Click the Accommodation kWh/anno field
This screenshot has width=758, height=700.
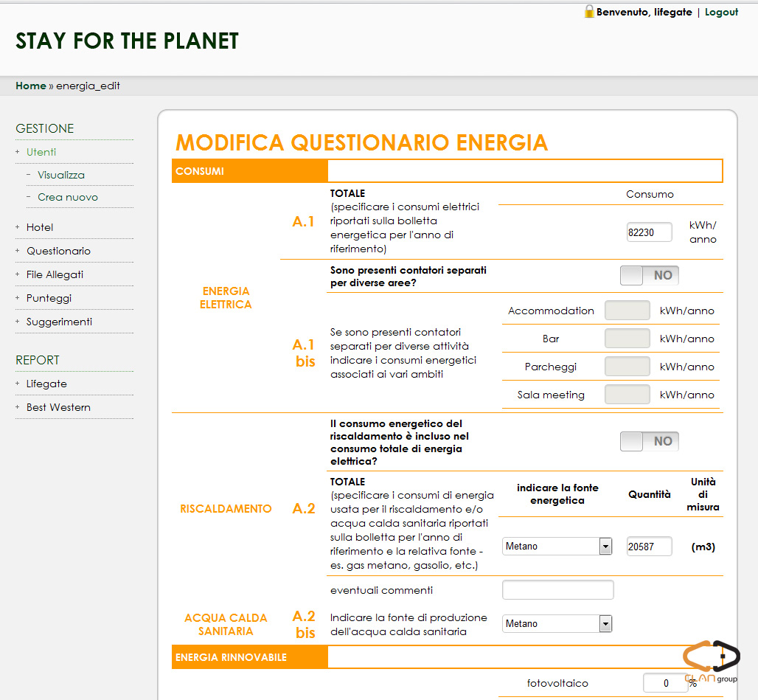(x=627, y=311)
